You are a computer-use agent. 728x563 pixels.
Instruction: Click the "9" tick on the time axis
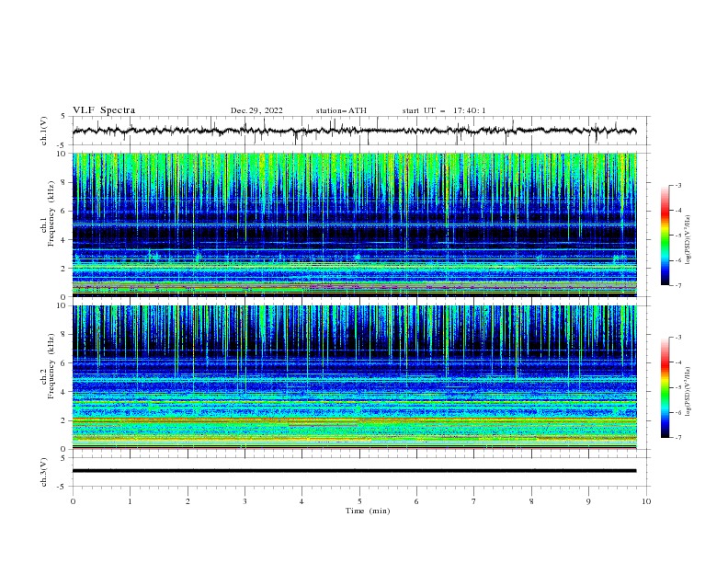(588, 501)
